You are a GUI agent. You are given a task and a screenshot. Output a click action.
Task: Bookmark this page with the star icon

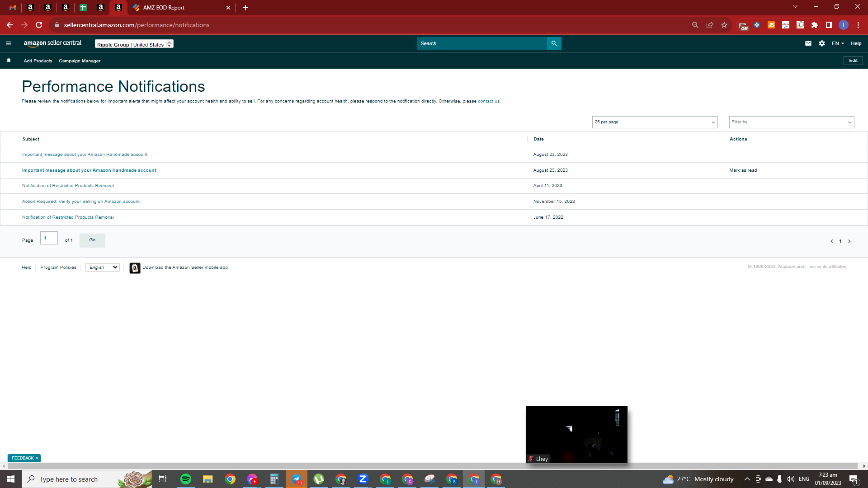pyautogui.click(x=724, y=25)
